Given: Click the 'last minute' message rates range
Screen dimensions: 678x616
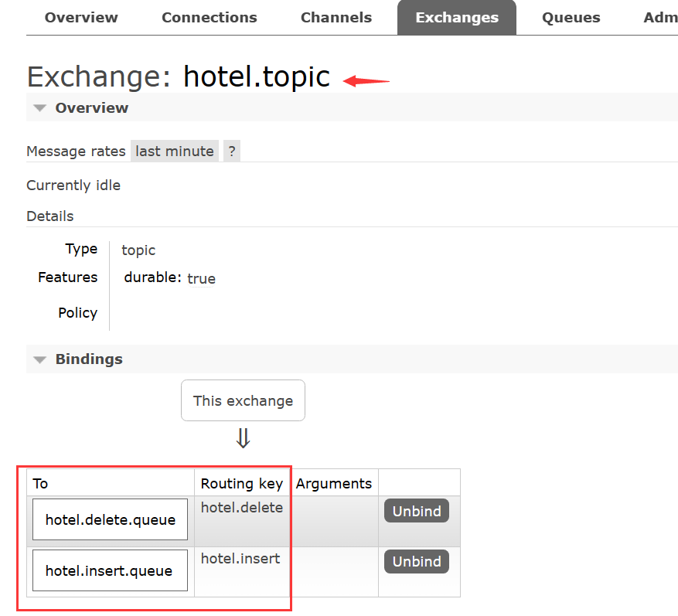Looking at the screenshot, I should click(175, 151).
